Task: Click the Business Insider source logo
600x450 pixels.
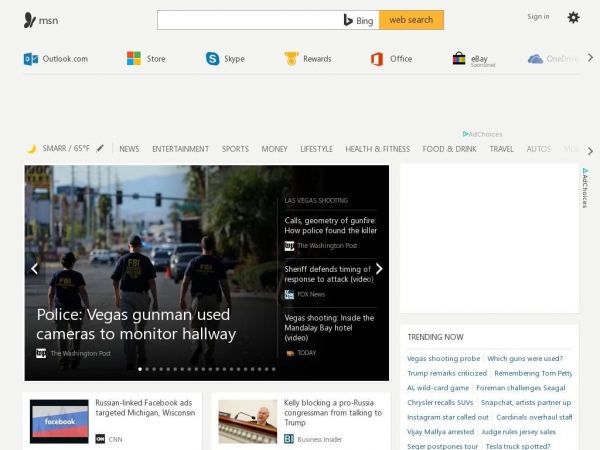Action: pos(289,439)
